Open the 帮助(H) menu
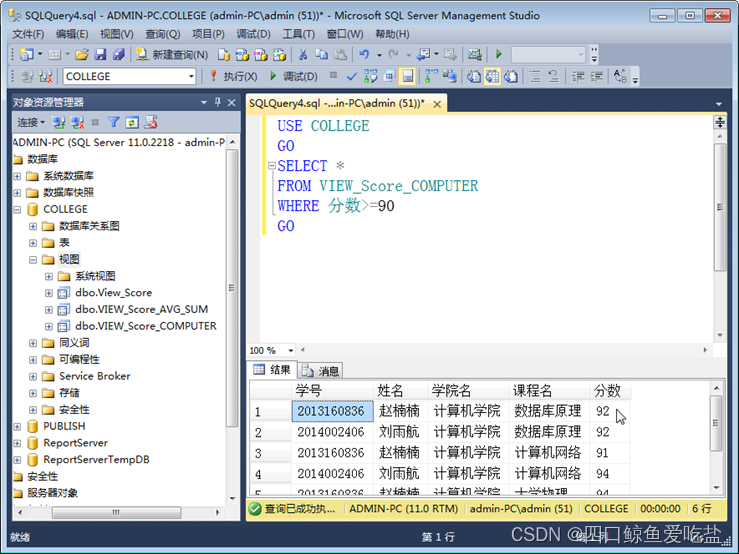The image size is (739, 554). point(392,34)
